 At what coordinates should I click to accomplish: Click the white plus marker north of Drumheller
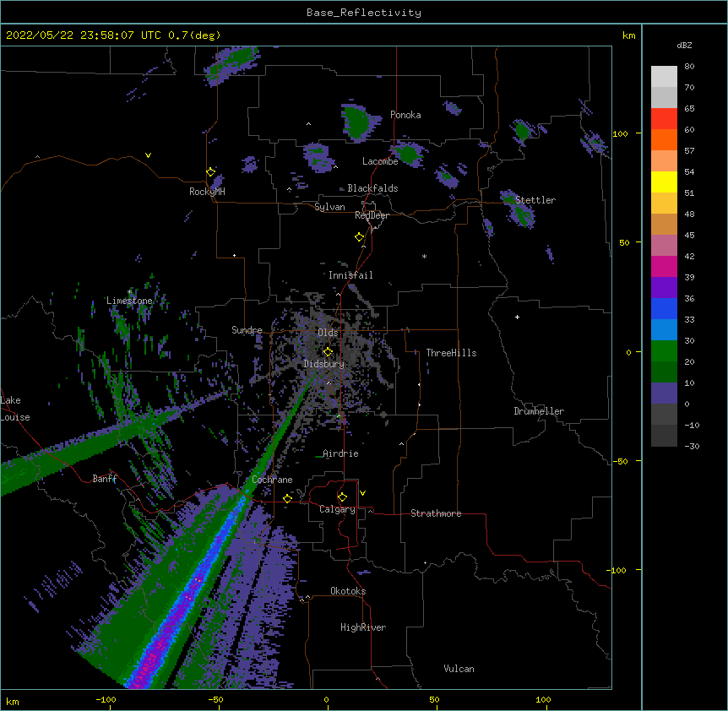(x=517, y=317)
